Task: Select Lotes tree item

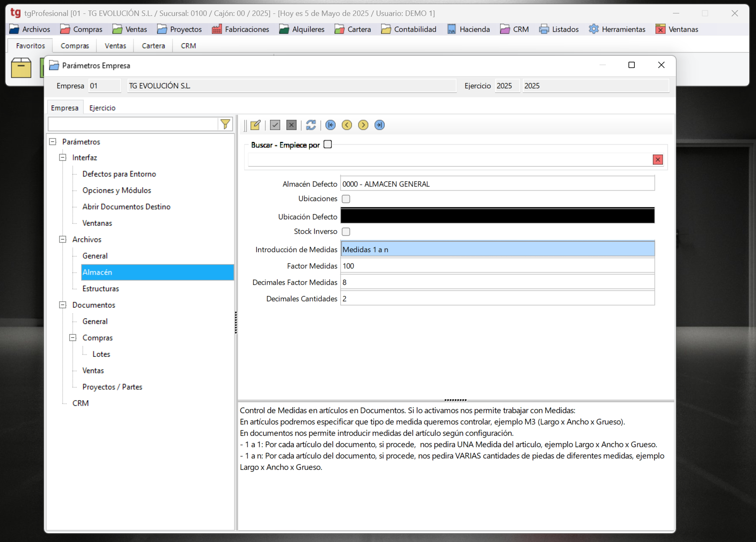Action: click(101, 354)
